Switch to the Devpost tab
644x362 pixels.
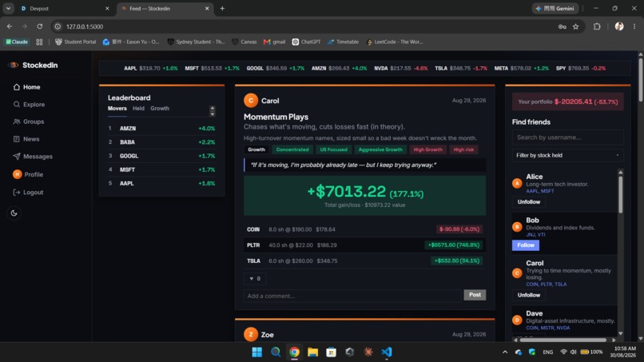pyautogui.click(x=66, y=8)
